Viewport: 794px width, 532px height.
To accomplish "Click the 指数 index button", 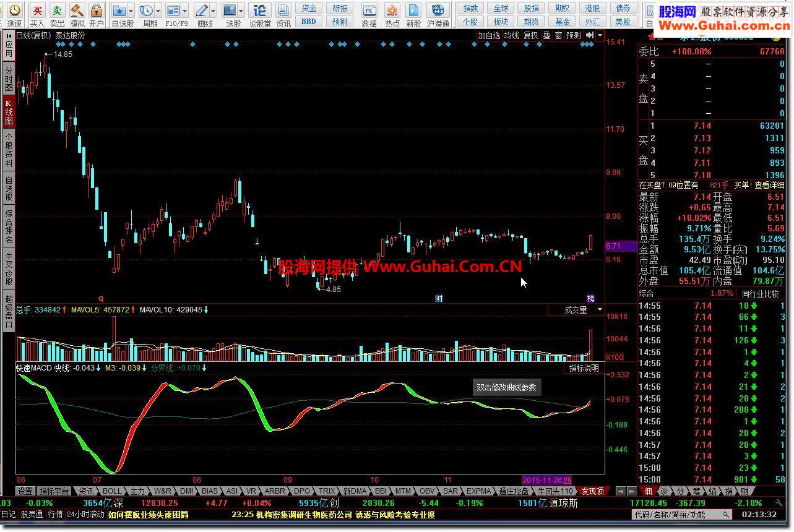I will tap(470, 8).
